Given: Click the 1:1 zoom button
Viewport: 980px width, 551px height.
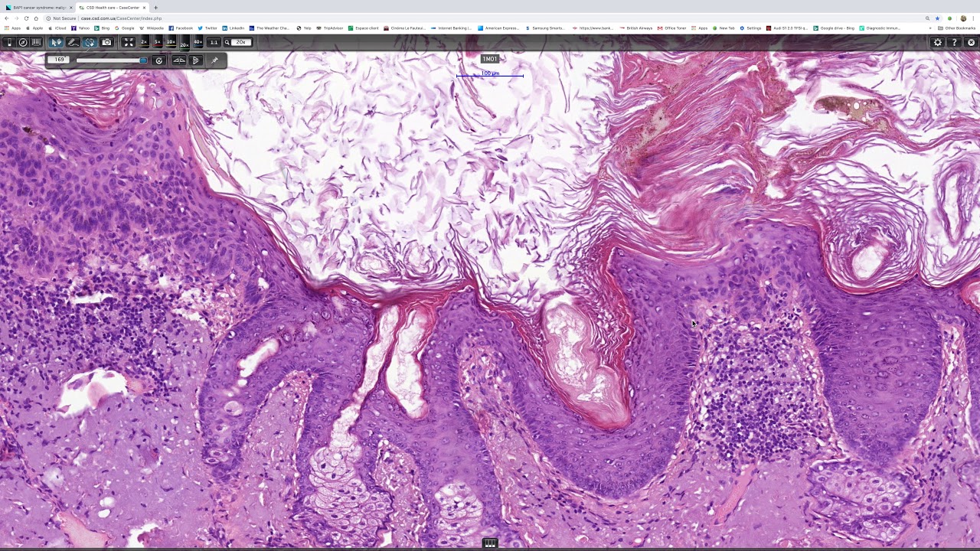Looking at the screenshot, I should pos(214,42).
